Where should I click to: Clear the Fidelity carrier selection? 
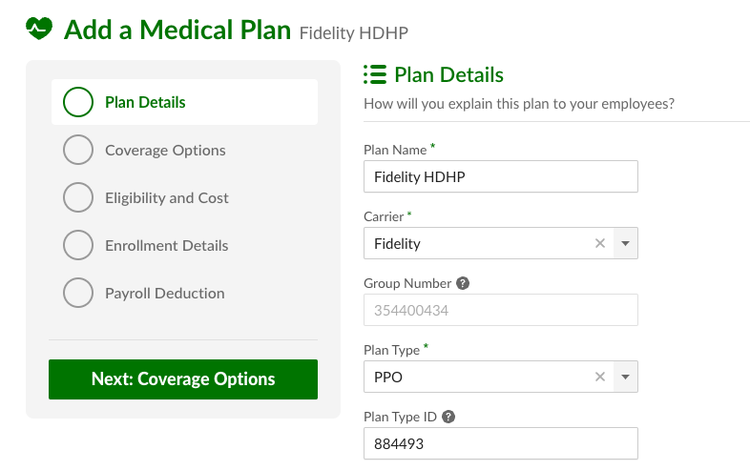pos(600,243)
